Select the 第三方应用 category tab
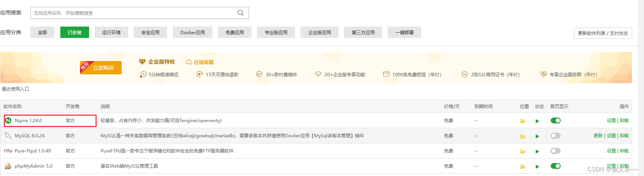The image size is (644, 176). click(x=363, y=32)
